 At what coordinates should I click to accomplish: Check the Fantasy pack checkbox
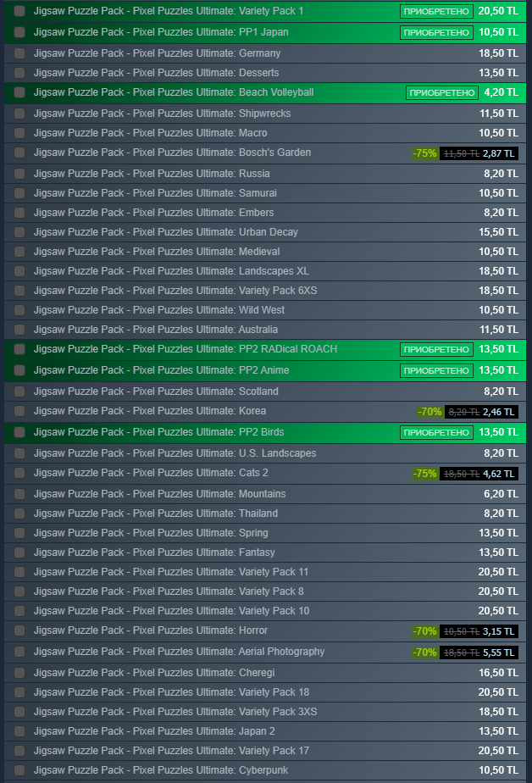click(x=19, y=552)
